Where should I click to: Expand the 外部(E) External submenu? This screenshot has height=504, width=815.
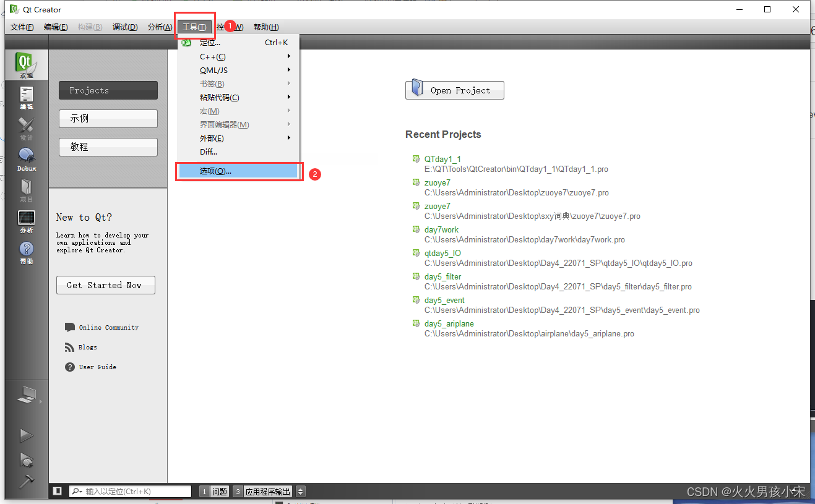point(239,138)
